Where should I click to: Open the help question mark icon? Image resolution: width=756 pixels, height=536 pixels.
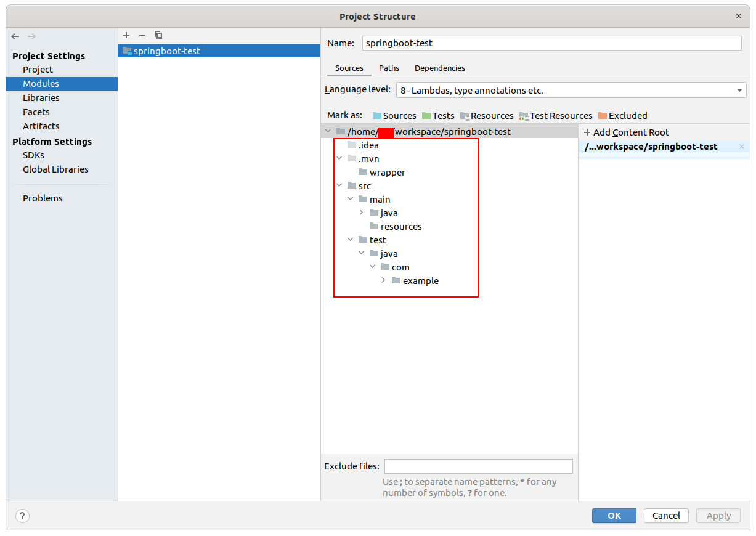coord(22,516)
